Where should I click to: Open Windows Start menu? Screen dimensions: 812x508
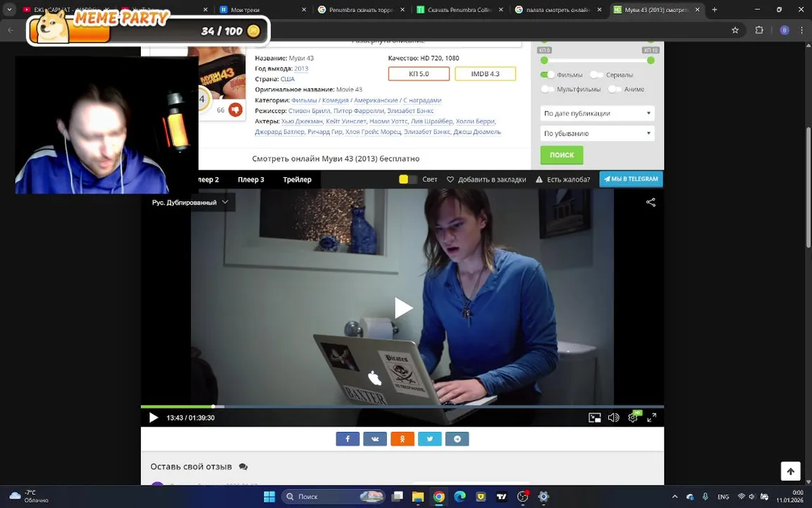[x=269, y=497]
